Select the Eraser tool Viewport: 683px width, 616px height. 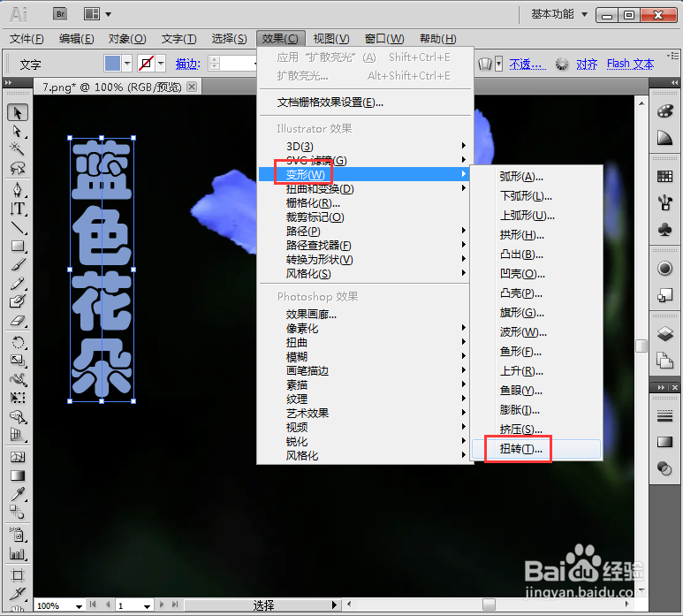click(18, 321)
